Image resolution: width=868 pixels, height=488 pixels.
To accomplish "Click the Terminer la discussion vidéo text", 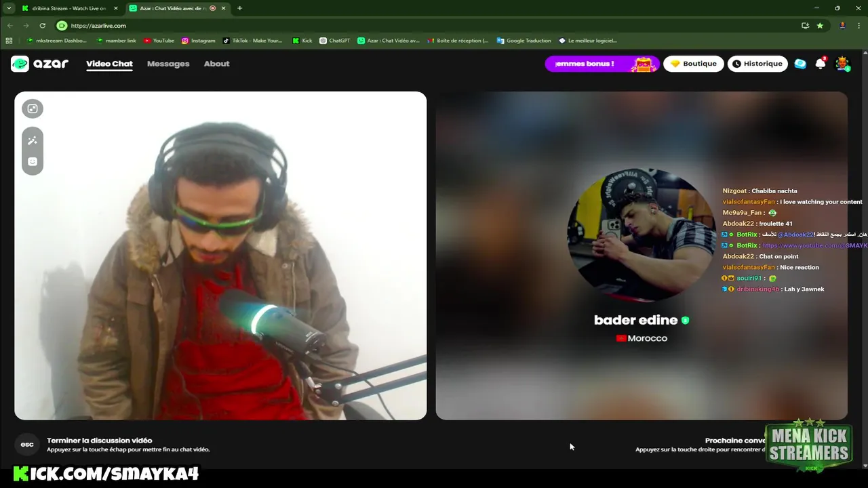I will [99, 441].
